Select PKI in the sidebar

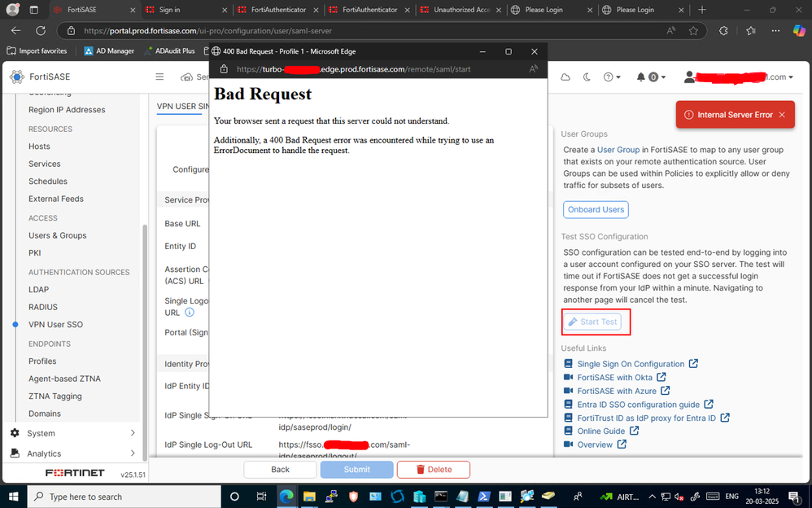coord(35,252)
